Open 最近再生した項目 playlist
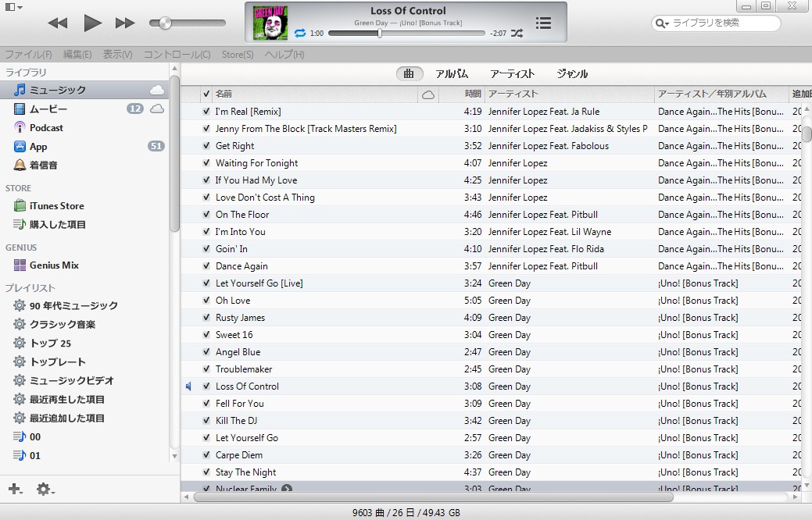The height and width of the screenshot is (520, 812). tap(84, 400)
